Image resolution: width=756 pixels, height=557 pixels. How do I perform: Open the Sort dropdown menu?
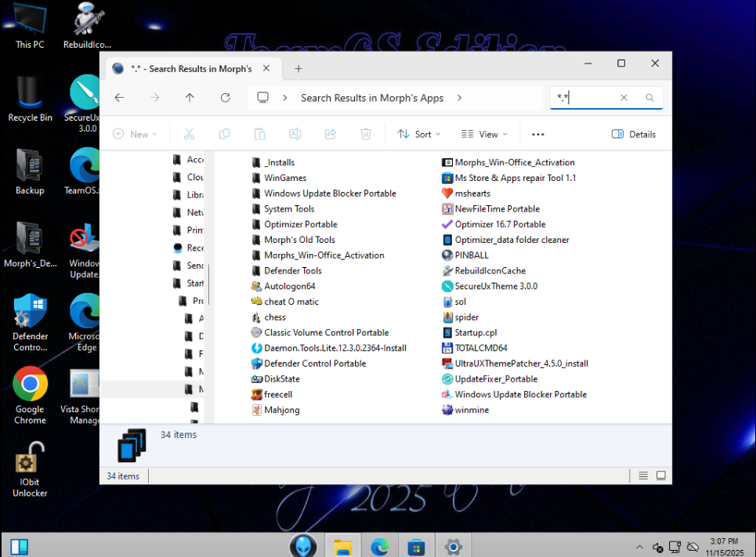(419, 134)
